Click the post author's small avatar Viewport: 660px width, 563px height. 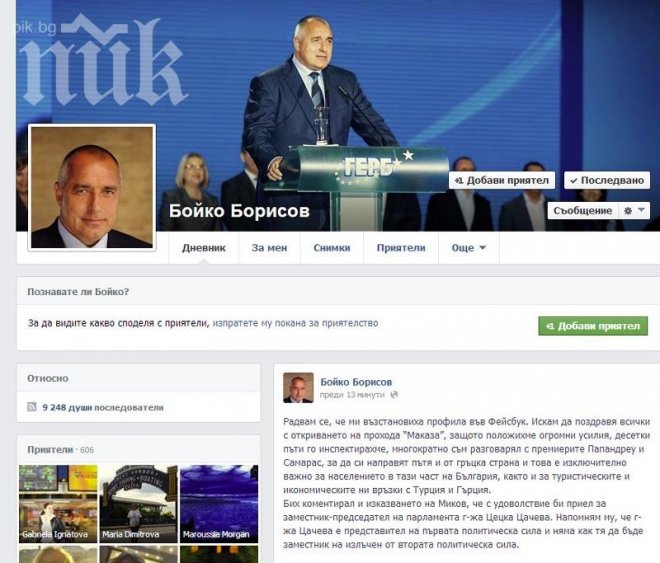(298, 388)
